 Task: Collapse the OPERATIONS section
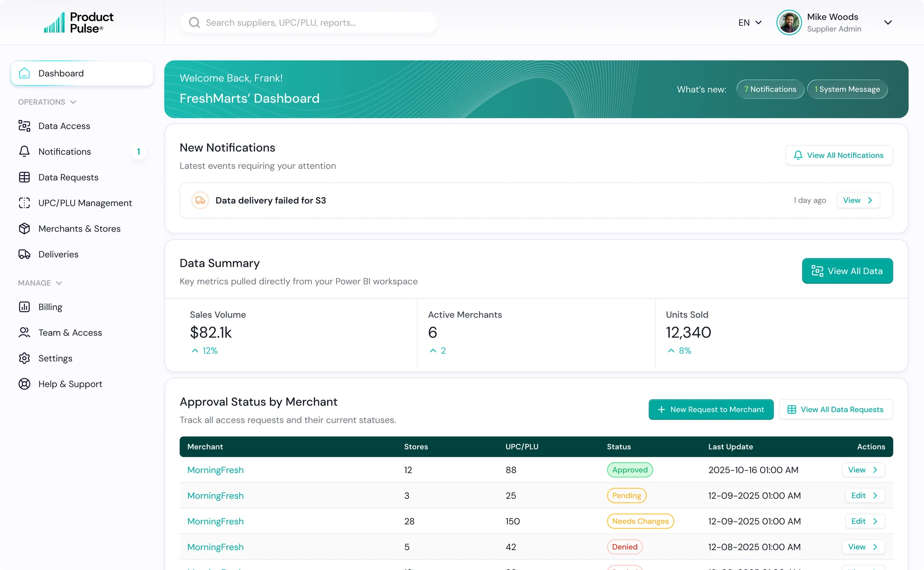coord(47,102)
